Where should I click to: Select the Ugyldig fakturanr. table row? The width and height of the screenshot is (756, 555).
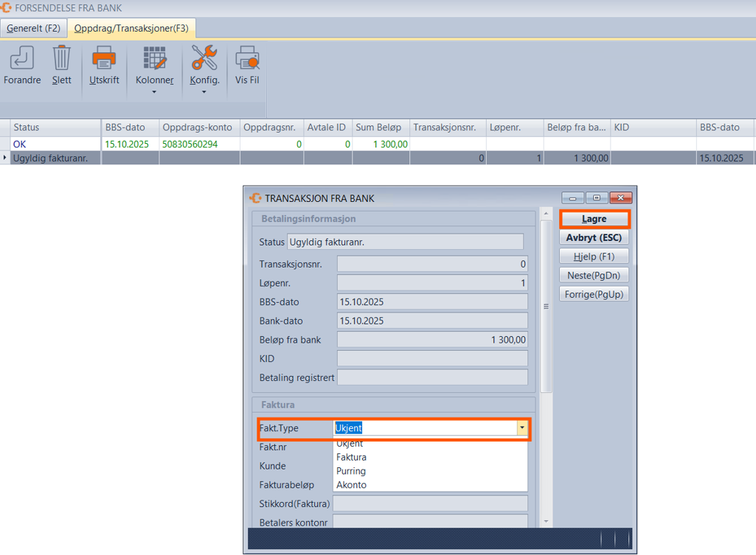click(x=56, y=158)
